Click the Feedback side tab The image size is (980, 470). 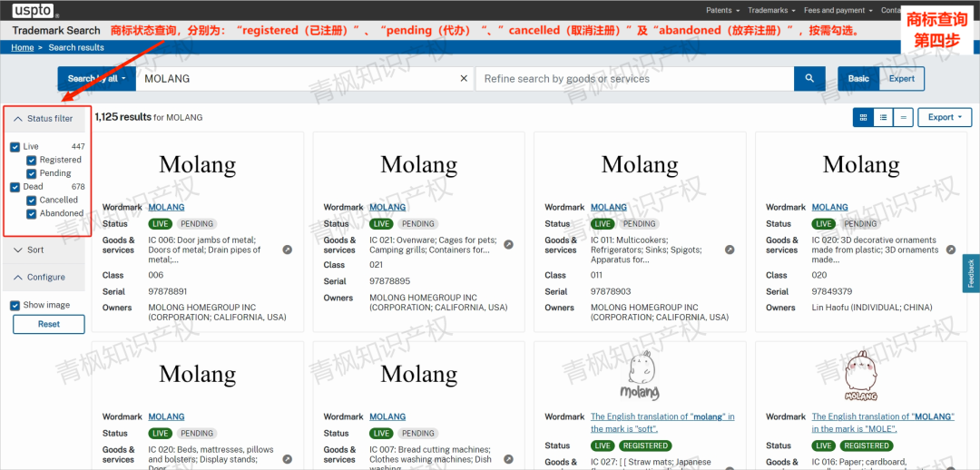coord(971,273)
